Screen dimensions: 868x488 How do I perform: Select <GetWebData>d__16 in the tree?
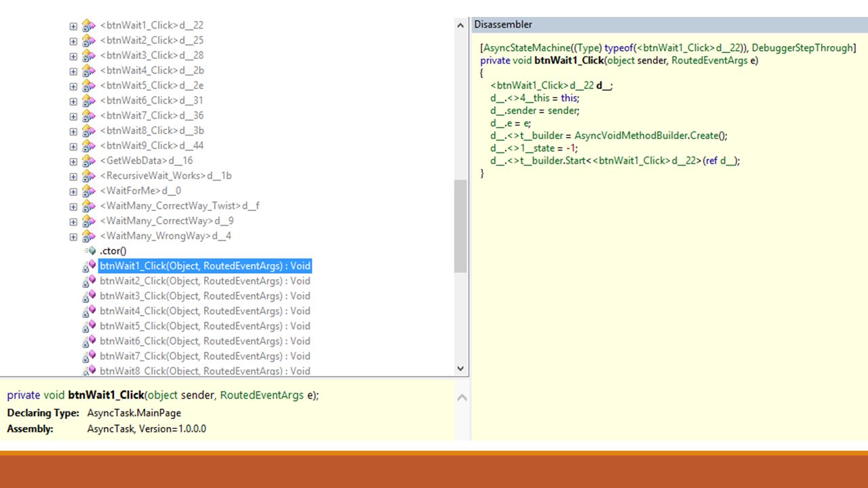pyautogui.click(x=146, y=161)
